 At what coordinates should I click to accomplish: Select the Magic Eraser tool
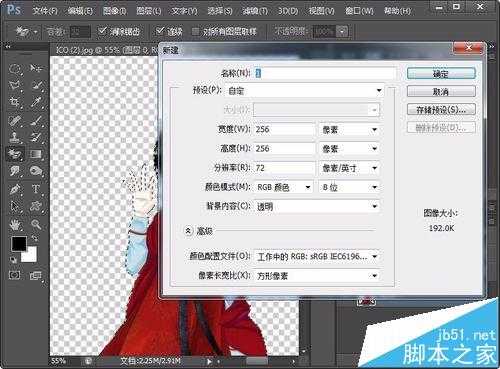[x=15, y=154]
